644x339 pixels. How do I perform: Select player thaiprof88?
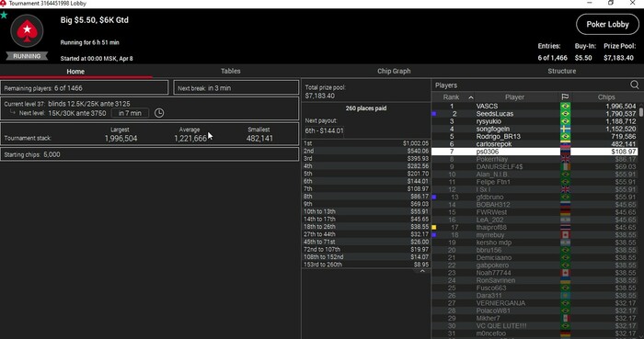[x=535, y=227]
